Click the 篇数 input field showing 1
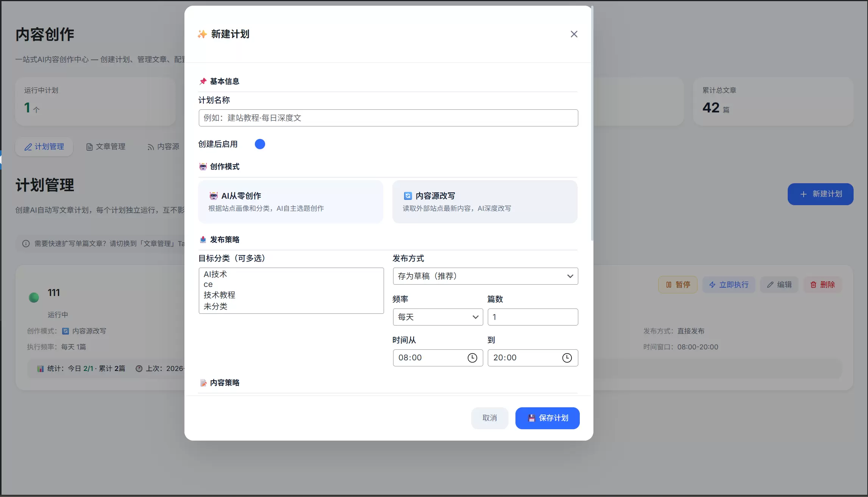Screen dimensions: 868x497 (x=533, y=317)
